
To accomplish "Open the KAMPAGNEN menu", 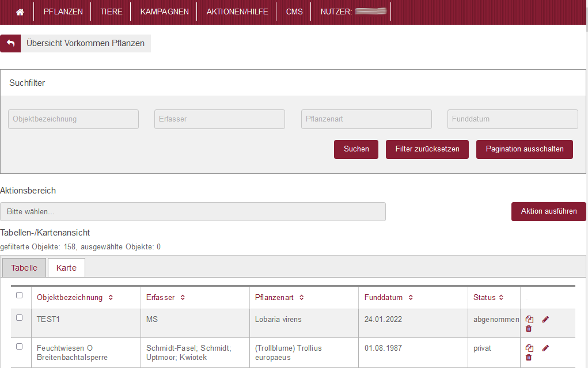I will (x=165, y=12).
